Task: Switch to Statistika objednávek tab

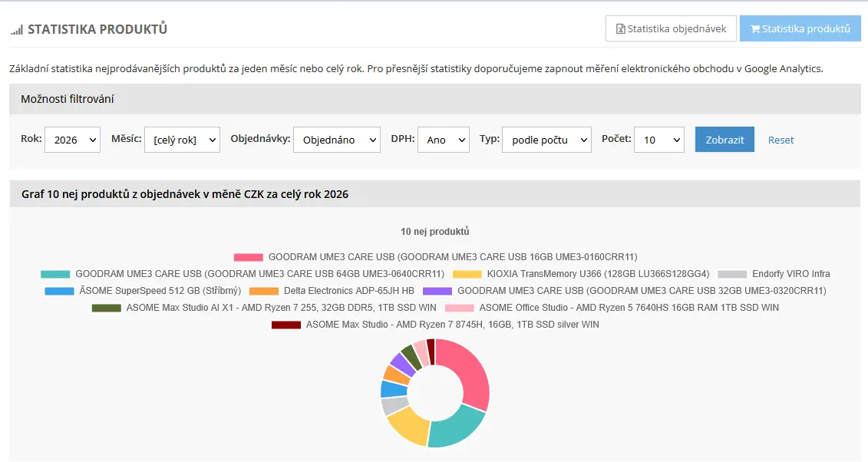Action: [x=671, y=28]
